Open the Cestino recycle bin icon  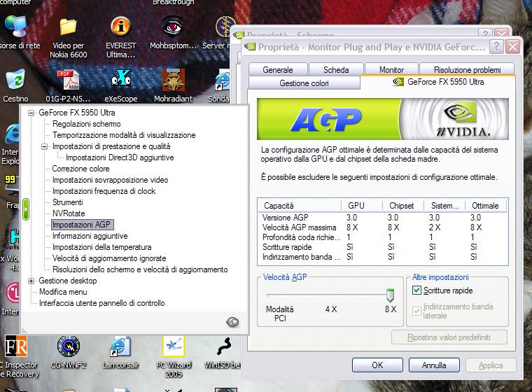(x=15, y=80)
